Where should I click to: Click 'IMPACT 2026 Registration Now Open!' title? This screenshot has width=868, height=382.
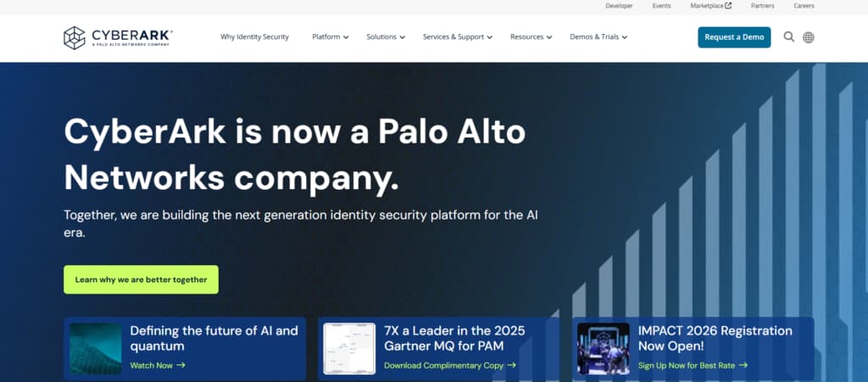(x=715, y=338)
